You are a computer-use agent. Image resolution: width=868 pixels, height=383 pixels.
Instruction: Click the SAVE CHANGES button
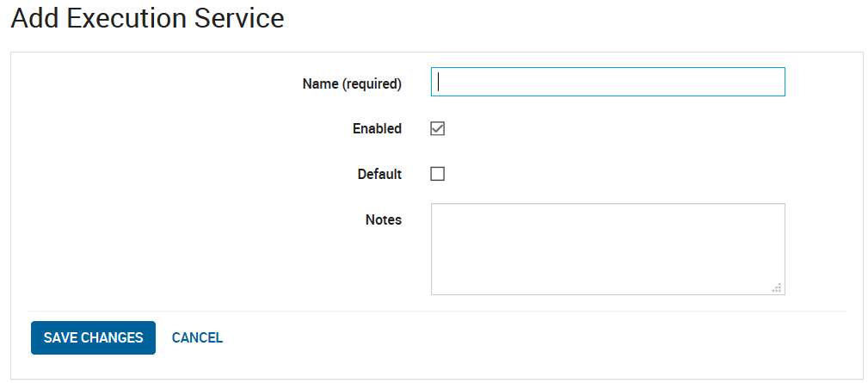click(93, 337)
